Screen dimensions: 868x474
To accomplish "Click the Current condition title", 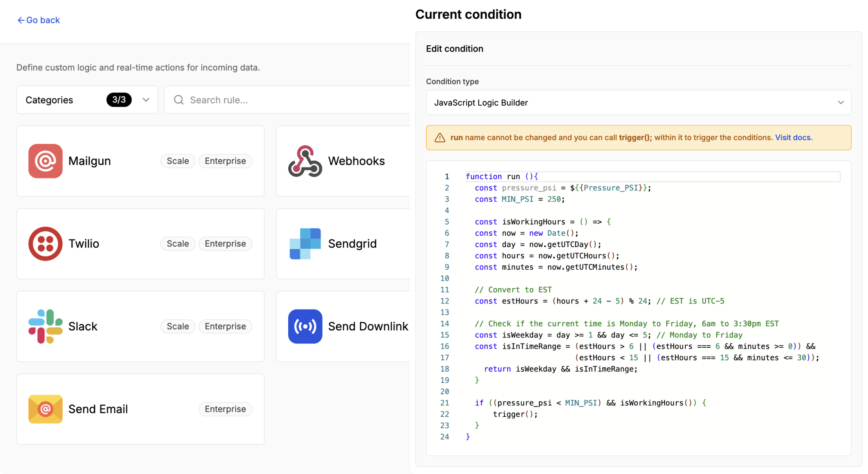I will (x=468, y=14).
